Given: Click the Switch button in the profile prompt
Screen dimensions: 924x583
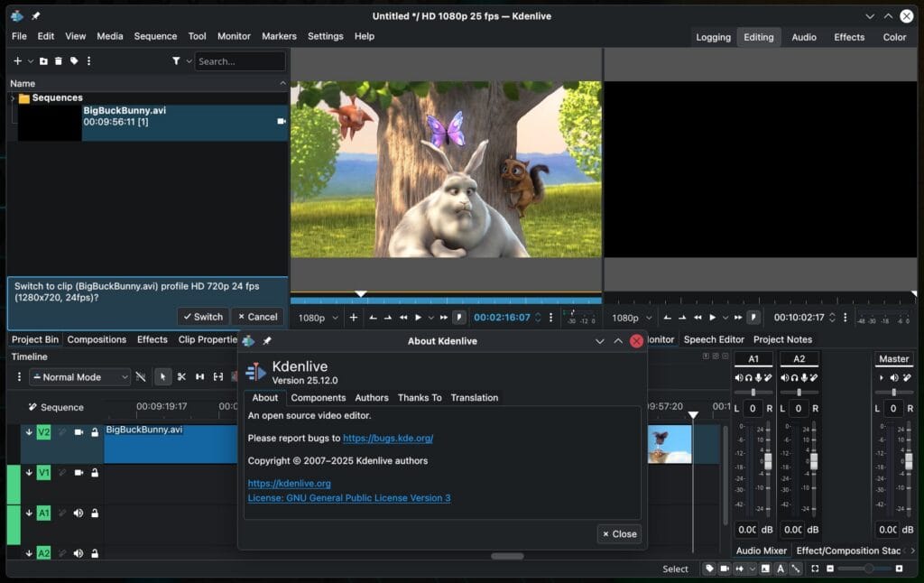Looking at the screenshot, I should [x=202, y=317].
